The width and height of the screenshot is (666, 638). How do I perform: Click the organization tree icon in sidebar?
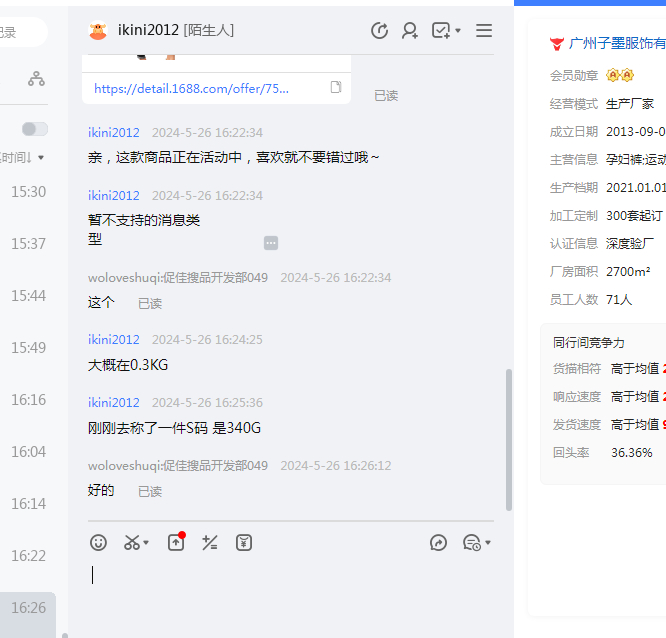tap(37, 79)
